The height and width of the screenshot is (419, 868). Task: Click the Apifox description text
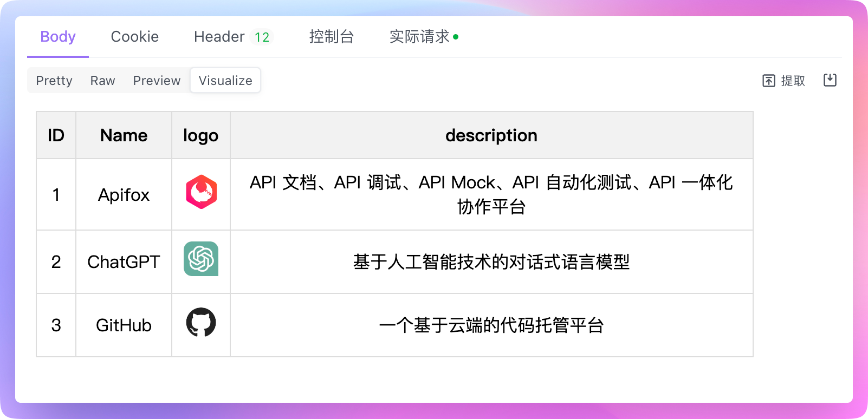(x=491, y=194)
